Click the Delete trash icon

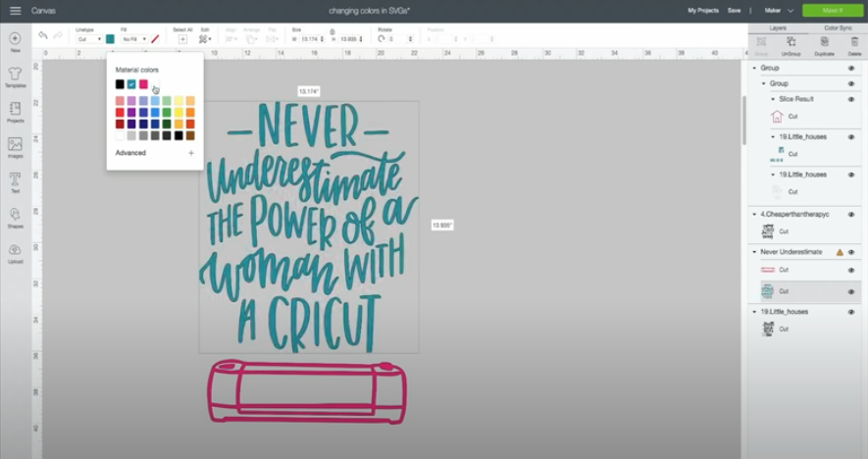pyautogui.click(x=854, y=45)
